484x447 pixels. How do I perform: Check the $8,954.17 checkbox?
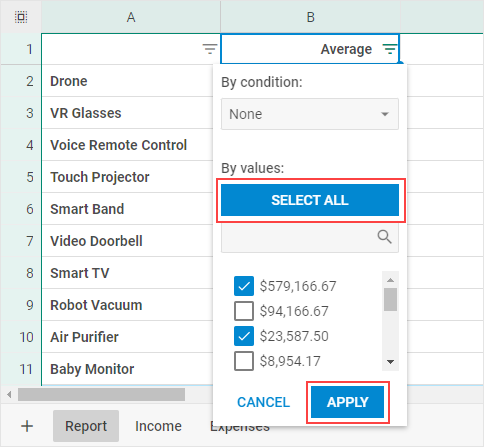click(x=244, y=361)
